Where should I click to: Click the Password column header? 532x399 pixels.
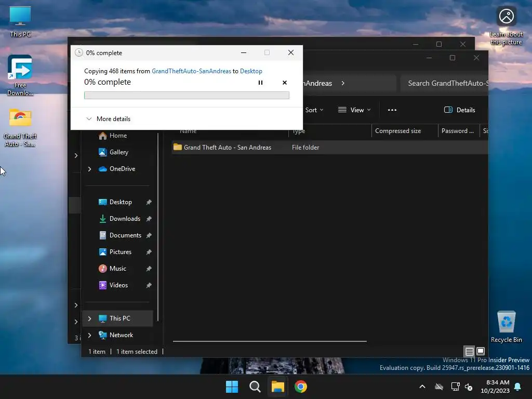[x=458, y=130]
